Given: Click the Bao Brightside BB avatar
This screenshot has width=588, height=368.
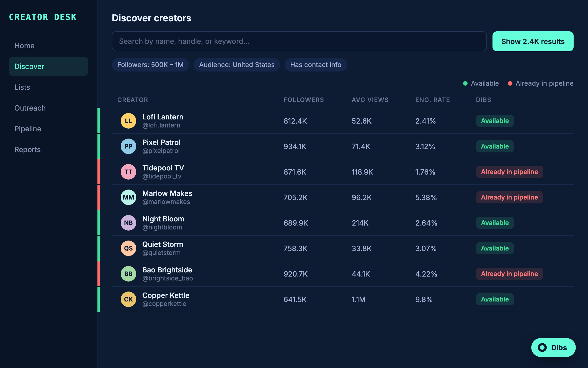Looking at the screenshot, I should click(128, 274).
